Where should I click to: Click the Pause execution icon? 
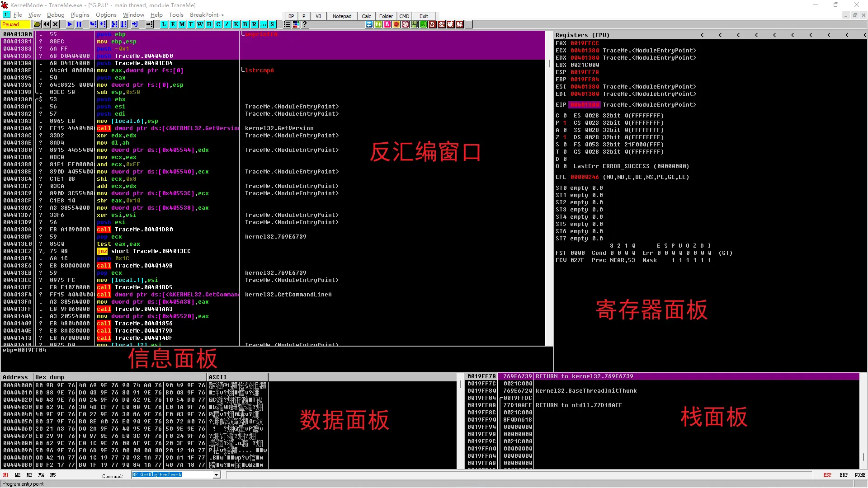pyautogui.click(x=79, y=24)
